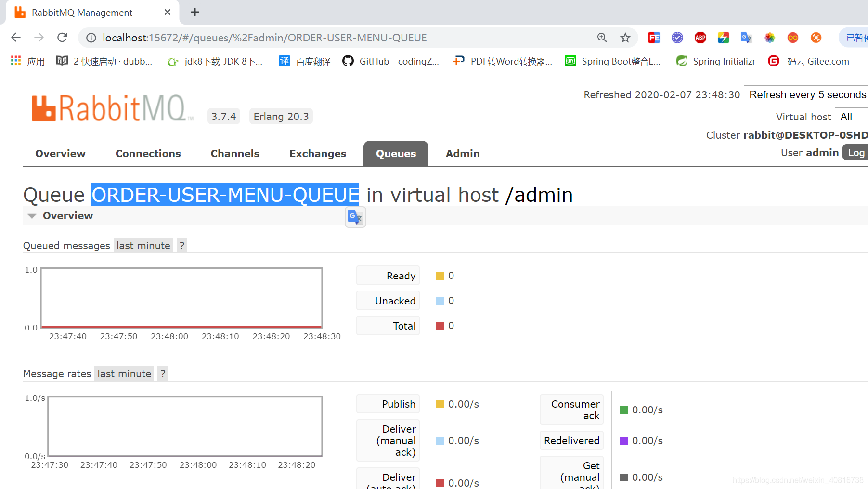Click the floating Google Translate popup icon
Screen dimensions: 868x489
(355, 217)
